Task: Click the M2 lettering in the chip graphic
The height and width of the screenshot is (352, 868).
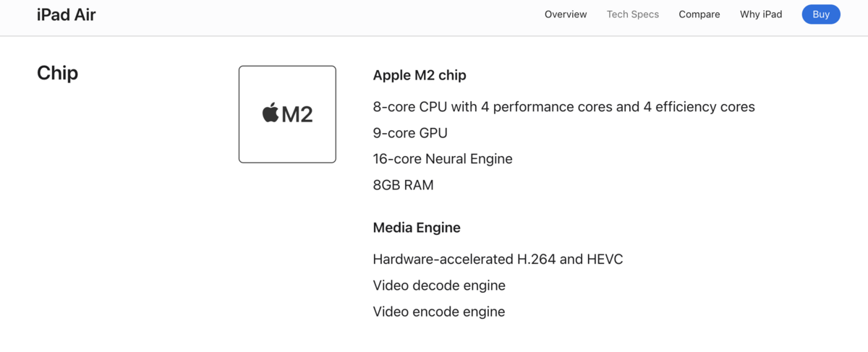Action: [x=297, y=114]
